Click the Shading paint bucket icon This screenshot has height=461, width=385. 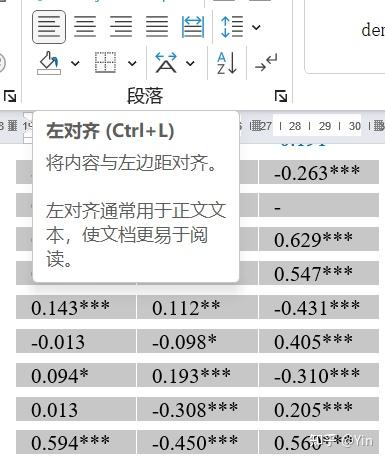(49, 63)
